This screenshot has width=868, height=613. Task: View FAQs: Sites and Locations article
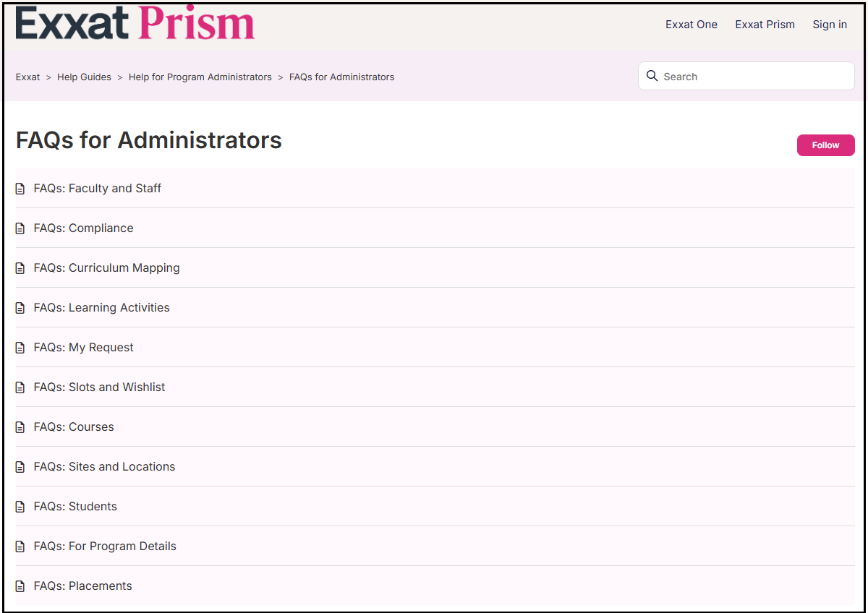[104, 466]
